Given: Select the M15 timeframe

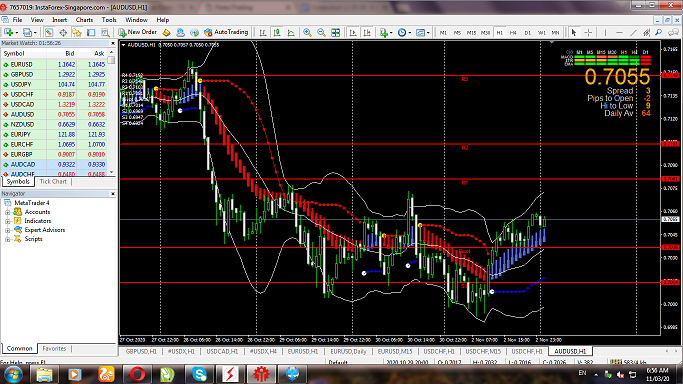Looking at the screenshot, I should (471, 33).
